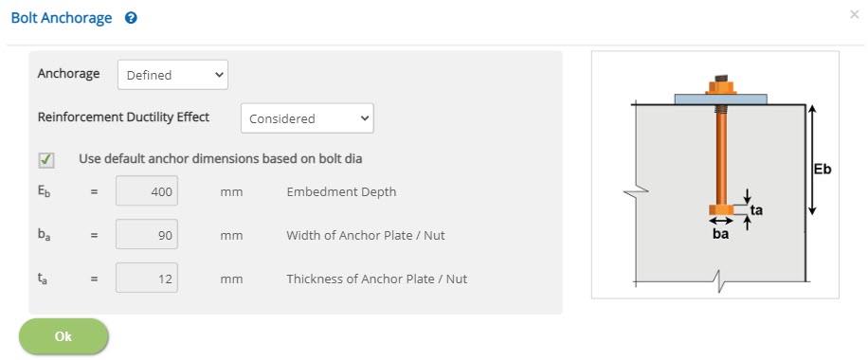
Task: Open the Anchorage dropdown
Action: click(172, 75)
